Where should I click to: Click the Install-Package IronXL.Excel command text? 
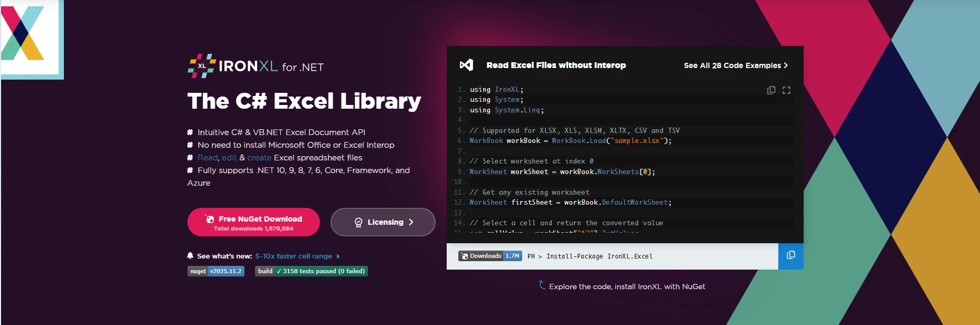(x=599, y=256)
